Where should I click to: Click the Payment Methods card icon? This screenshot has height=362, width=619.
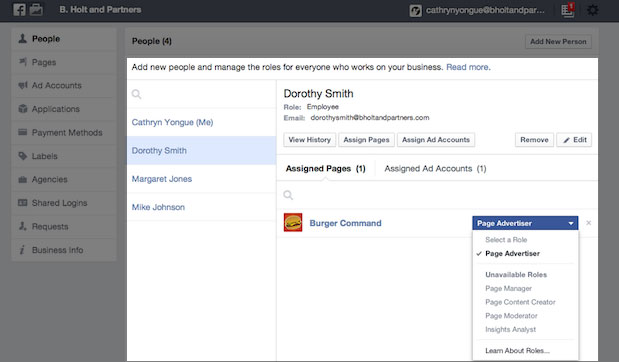tap(23, 132)
